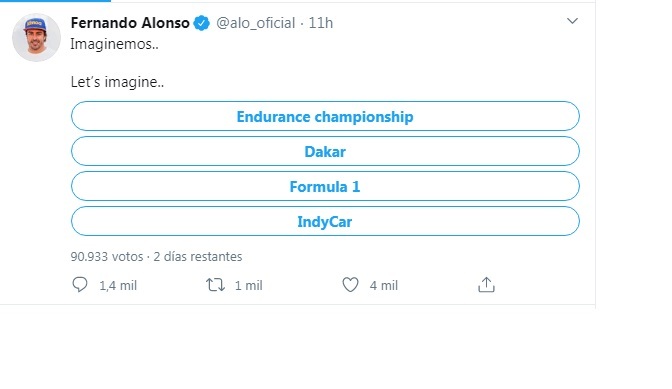This screenshot has height=389, width=672.
Task: Click the reply speech bubble icon
Action: click(x=80, y=285)
